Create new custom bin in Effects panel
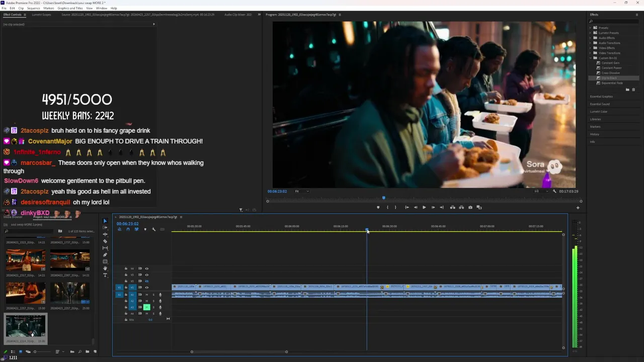Viewport: 644px width, 362px height. point(627,89)
